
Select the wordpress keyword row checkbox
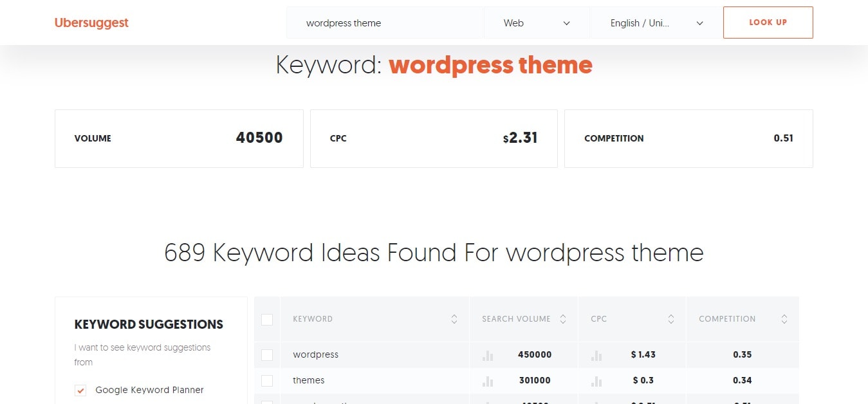[267, 355]
